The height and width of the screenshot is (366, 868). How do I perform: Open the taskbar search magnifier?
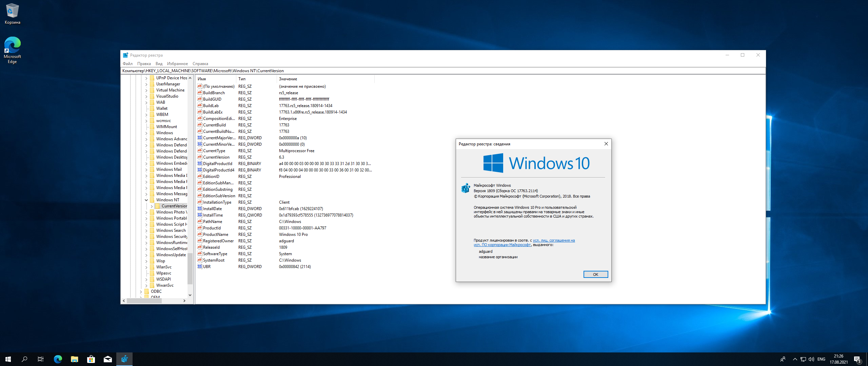(24, 359)
